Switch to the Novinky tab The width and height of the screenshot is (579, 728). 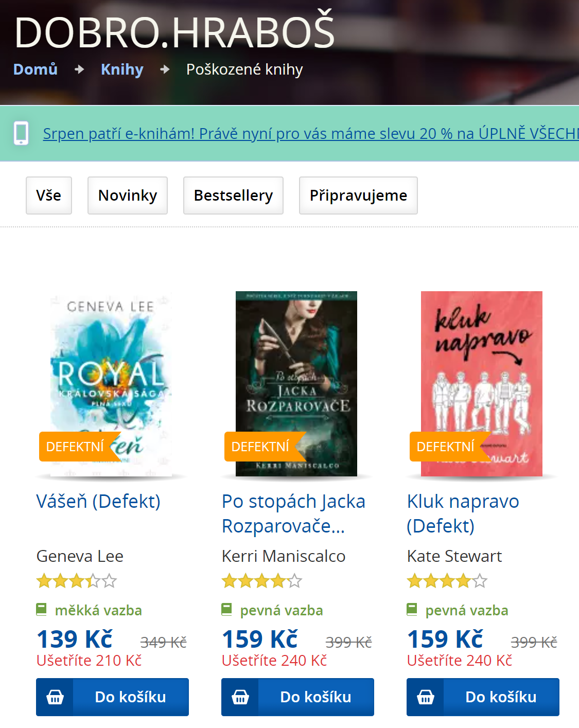[128, 196]
